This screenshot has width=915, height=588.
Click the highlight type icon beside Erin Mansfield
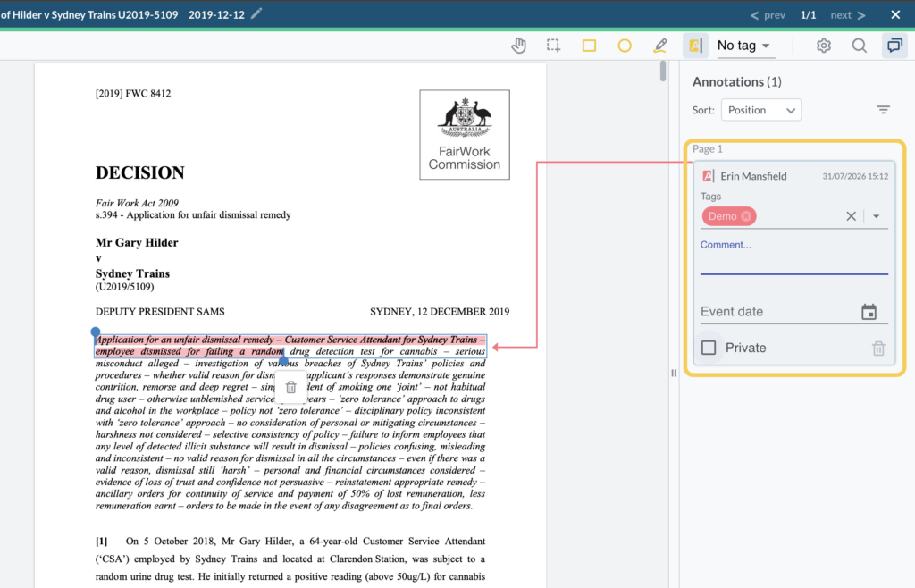(708, 175)
